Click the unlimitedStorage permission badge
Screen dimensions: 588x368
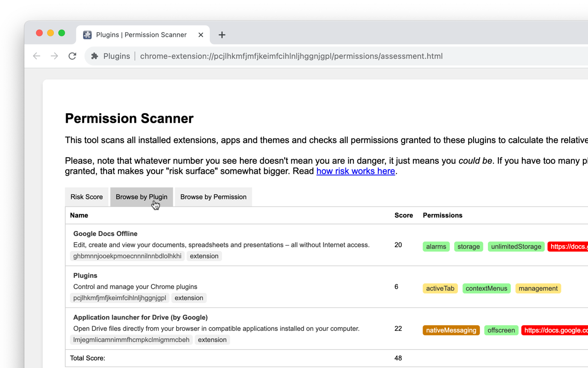(x=516, y=247)
